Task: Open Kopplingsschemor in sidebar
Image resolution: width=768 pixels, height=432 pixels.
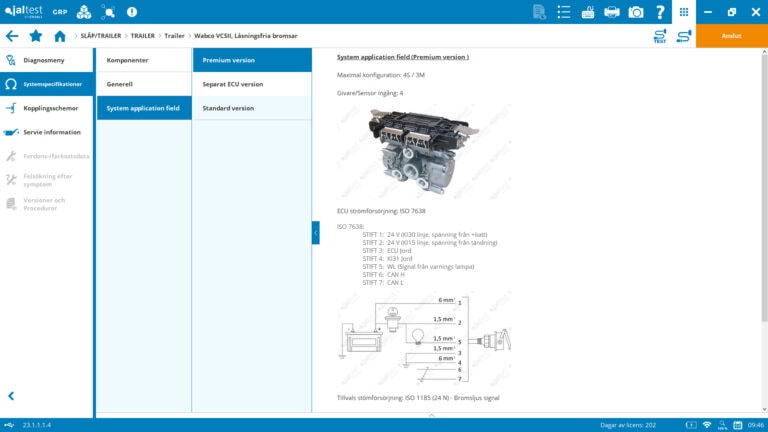Action: coord(47,108)
